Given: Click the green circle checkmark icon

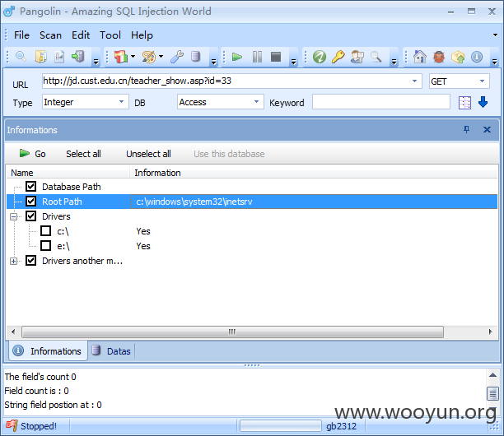Looking at the screenshot, I should click(320, 57).
